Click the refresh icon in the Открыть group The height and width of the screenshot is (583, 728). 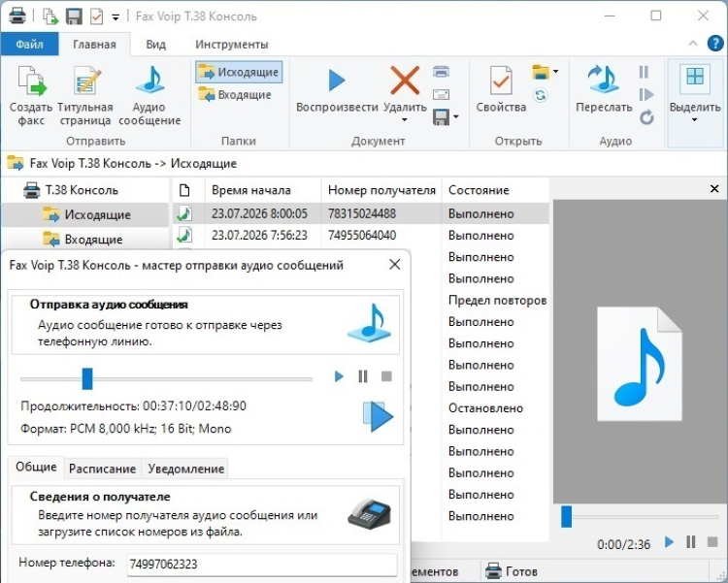click(x=541, y=95)
